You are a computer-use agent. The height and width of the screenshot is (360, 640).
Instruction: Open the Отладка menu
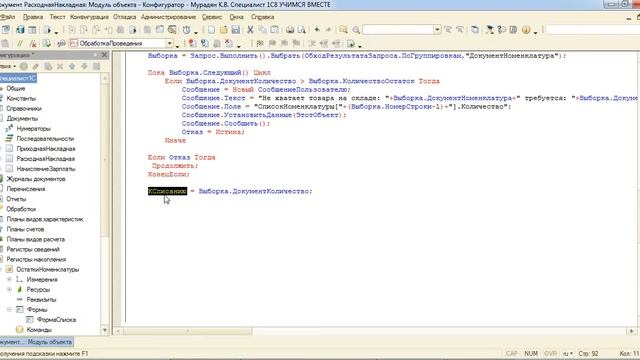tap(124, 17)
